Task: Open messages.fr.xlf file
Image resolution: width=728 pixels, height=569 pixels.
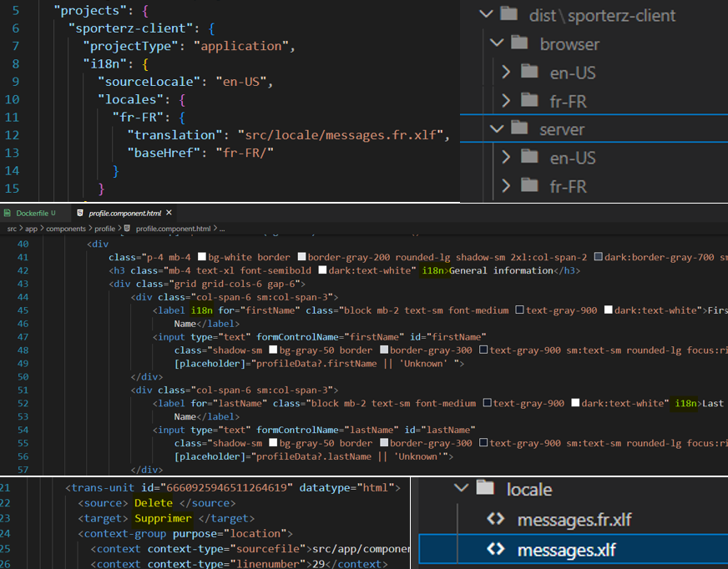Action: (574, 520)
